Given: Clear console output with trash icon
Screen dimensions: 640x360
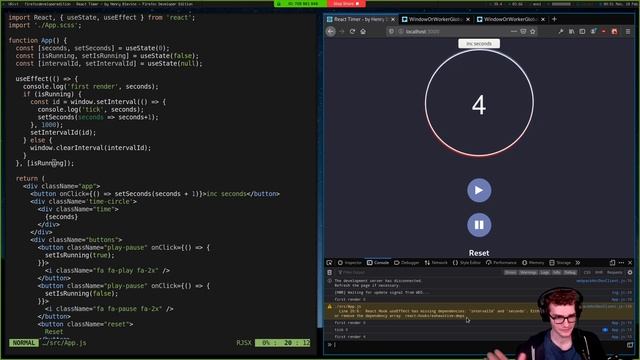Looking at the screenshot, I should point(329,272).
